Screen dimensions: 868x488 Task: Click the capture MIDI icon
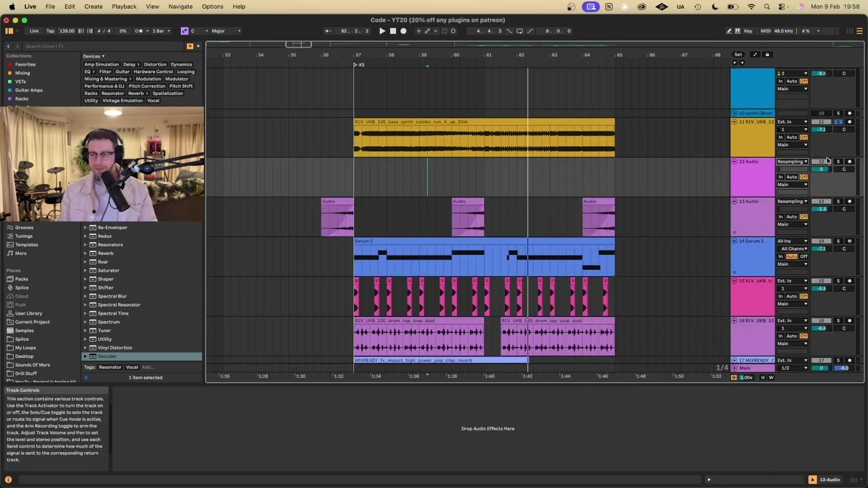tap(445, 30)
